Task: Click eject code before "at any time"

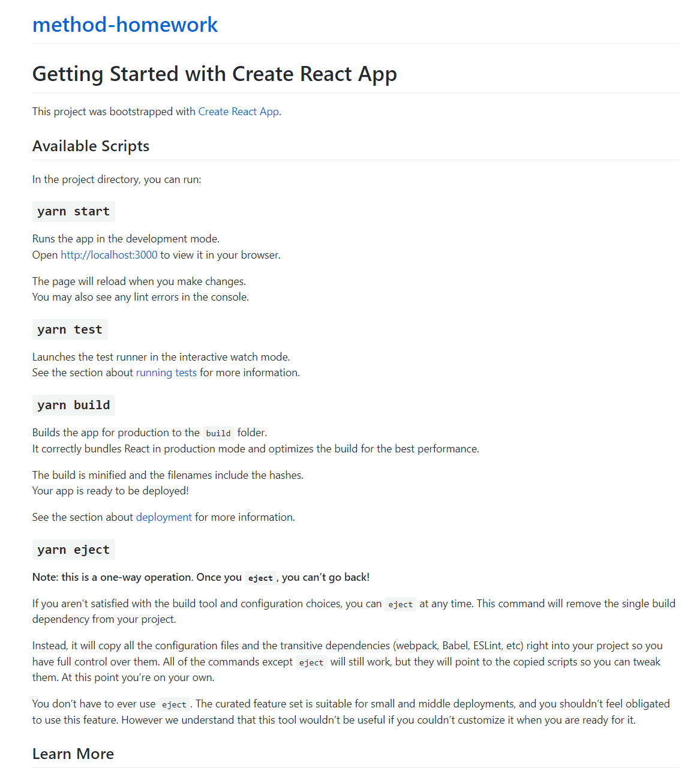Action: (400, 604)
